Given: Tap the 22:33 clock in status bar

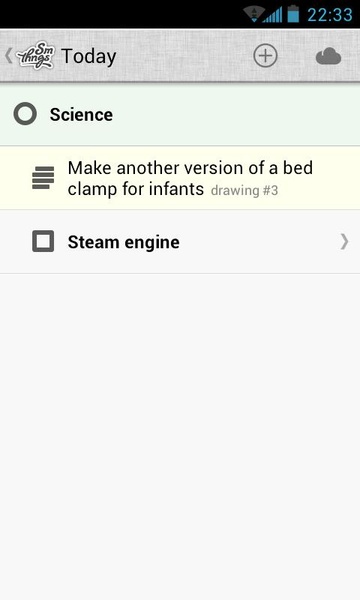Looking at the screenshot, I should [330, 15].
